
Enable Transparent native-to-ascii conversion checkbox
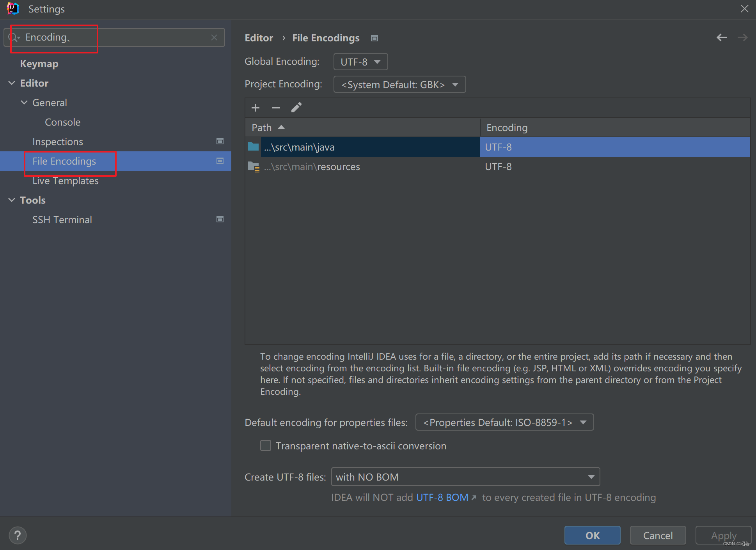(x=266, y=445)
